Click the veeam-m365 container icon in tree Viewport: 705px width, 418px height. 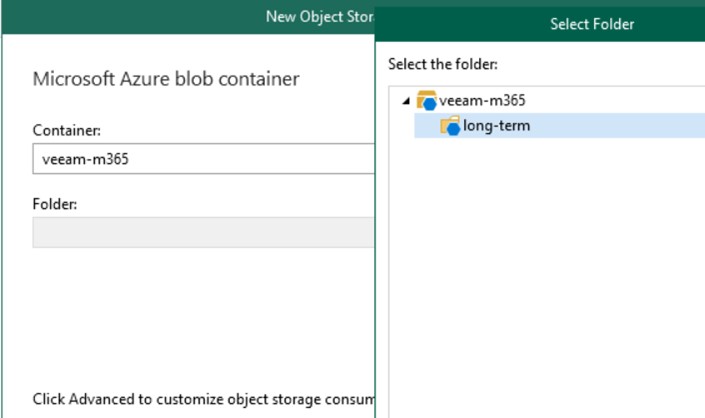(427, 100)
